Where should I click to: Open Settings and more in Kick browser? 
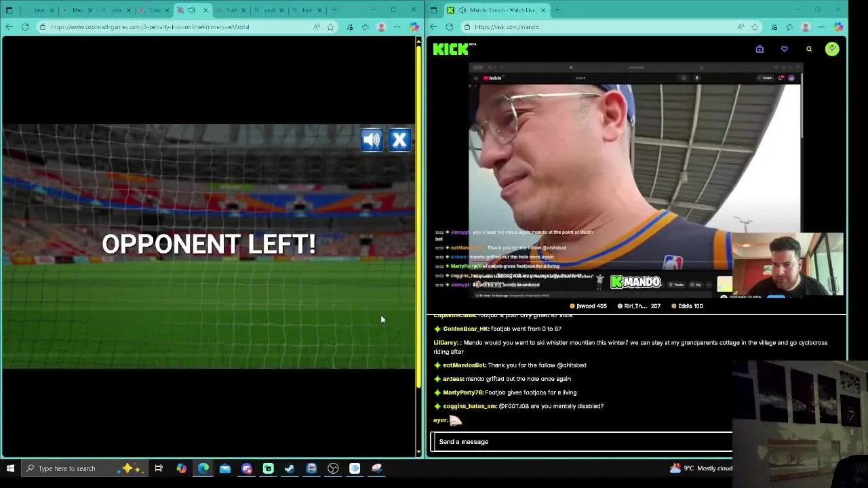point(822,27)
